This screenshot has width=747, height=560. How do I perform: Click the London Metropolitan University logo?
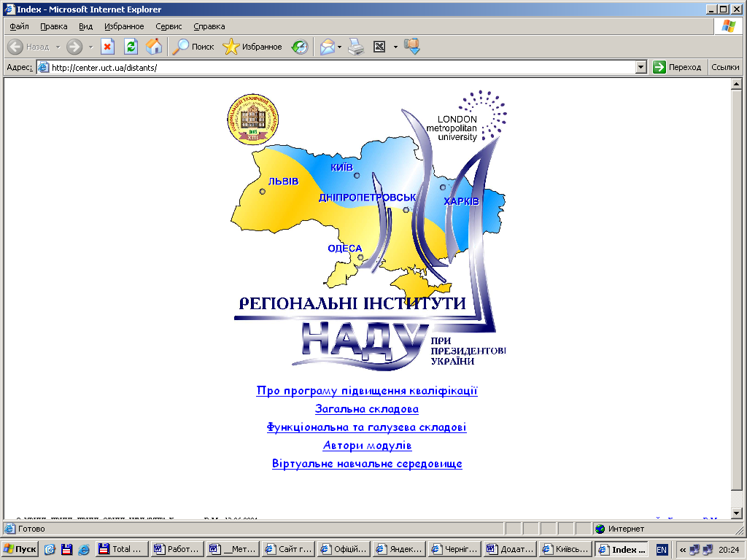point(466,117)
